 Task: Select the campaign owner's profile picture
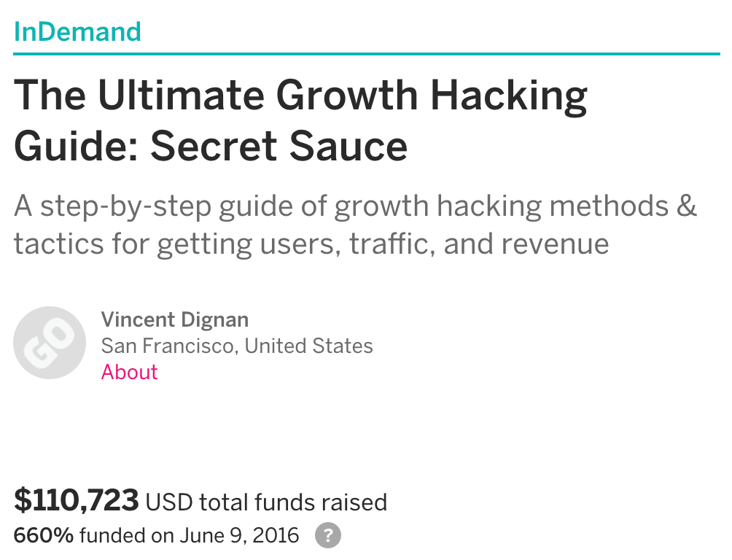pos(50,343)
